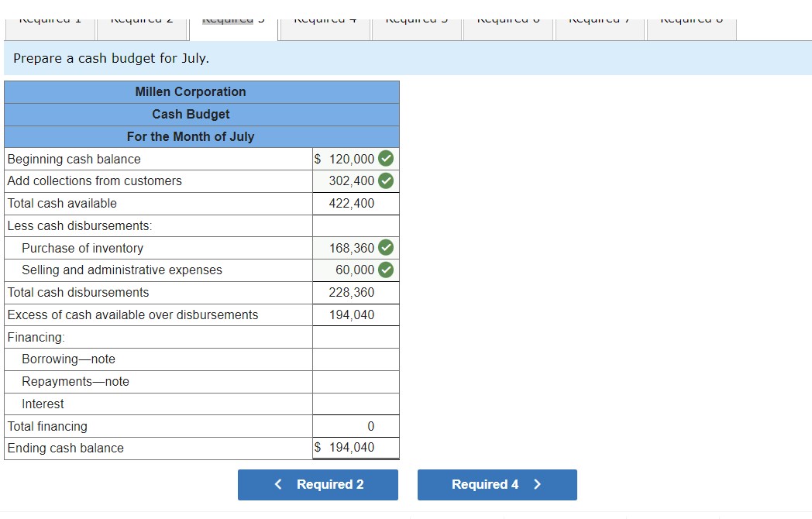Click the right chevron on Required 4 button
812x519 pixels.
pos(538,484)
